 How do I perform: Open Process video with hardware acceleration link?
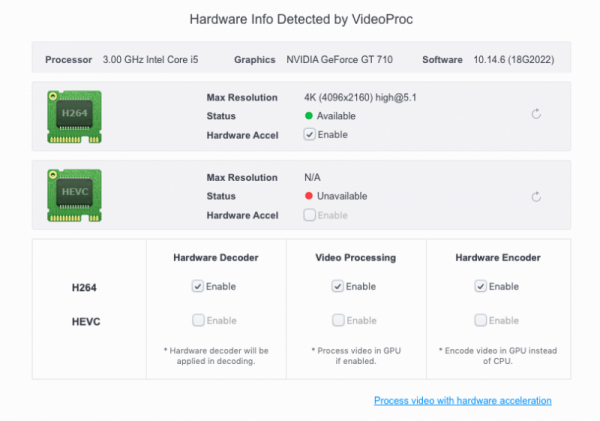pyautogui.click(x=463, y=401)
